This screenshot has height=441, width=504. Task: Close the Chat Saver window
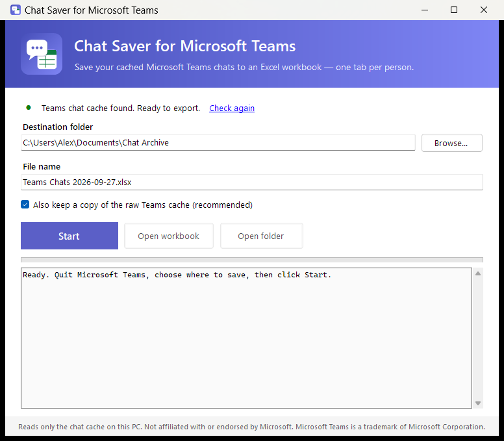[x=484, y=10]
